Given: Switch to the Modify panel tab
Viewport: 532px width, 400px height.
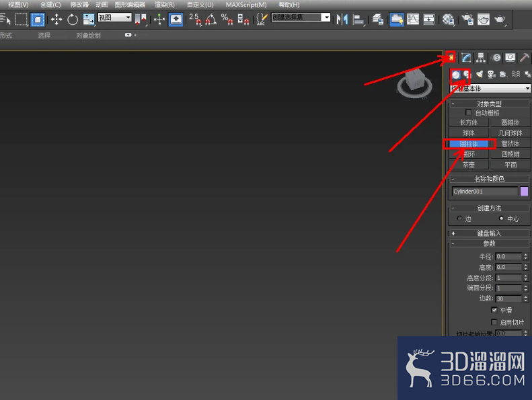Looking at the screenshot, I should [466, 58].
